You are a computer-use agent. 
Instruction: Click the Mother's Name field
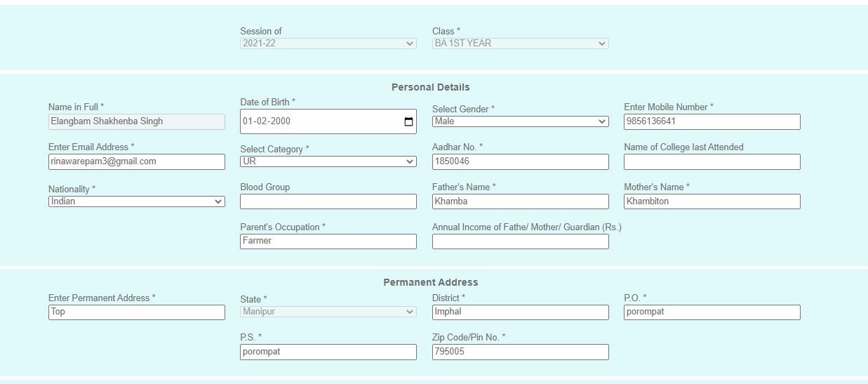coord(712,201)
